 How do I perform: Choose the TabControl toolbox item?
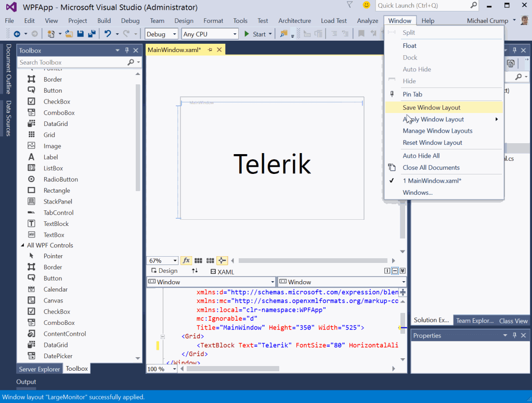(x=58, y=213)
